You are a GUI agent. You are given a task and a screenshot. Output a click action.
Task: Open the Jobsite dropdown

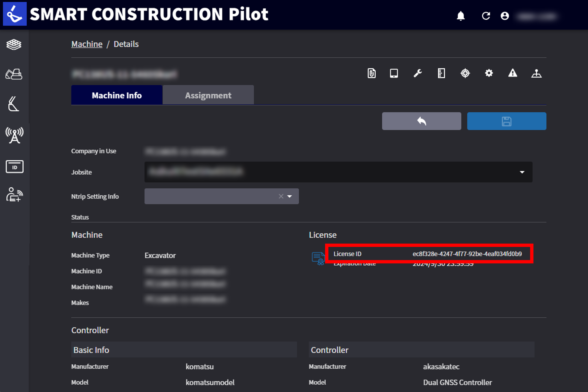point(338,172)
